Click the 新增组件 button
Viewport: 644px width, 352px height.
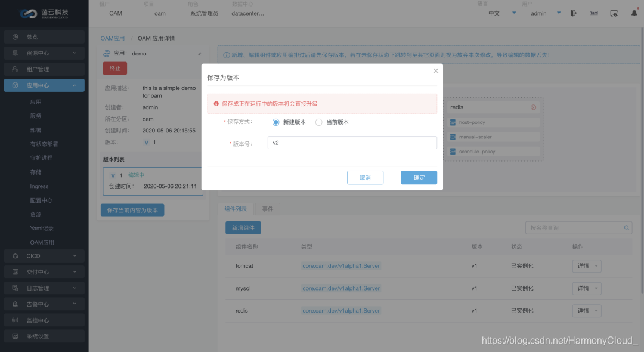click(x=243, y=227)
